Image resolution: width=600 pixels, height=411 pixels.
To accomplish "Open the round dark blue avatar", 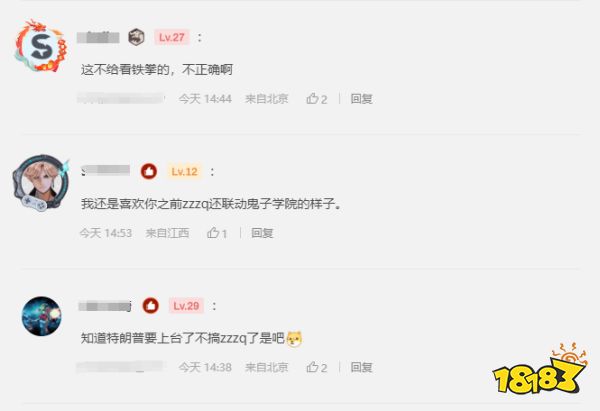I will [41, 316].
